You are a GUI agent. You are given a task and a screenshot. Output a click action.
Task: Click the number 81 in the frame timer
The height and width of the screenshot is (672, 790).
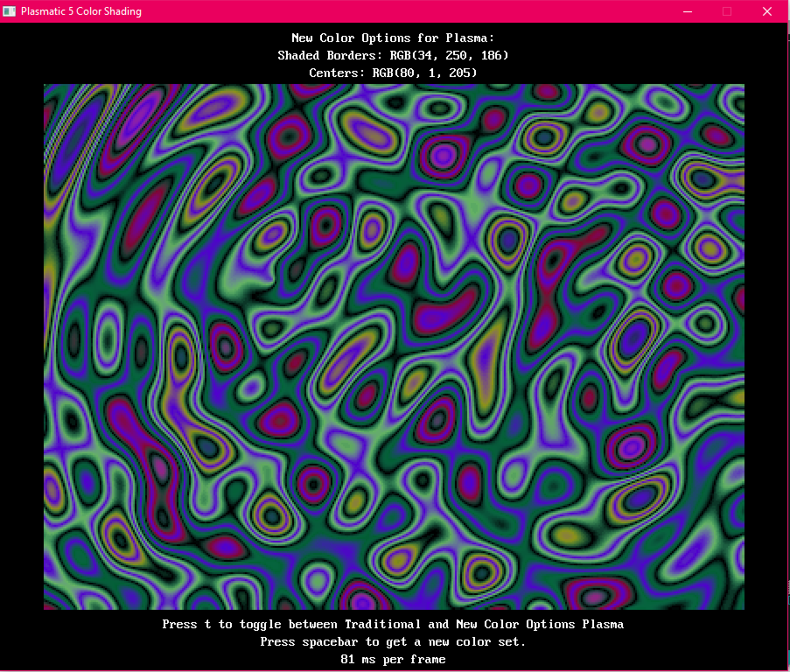[347, 659]
